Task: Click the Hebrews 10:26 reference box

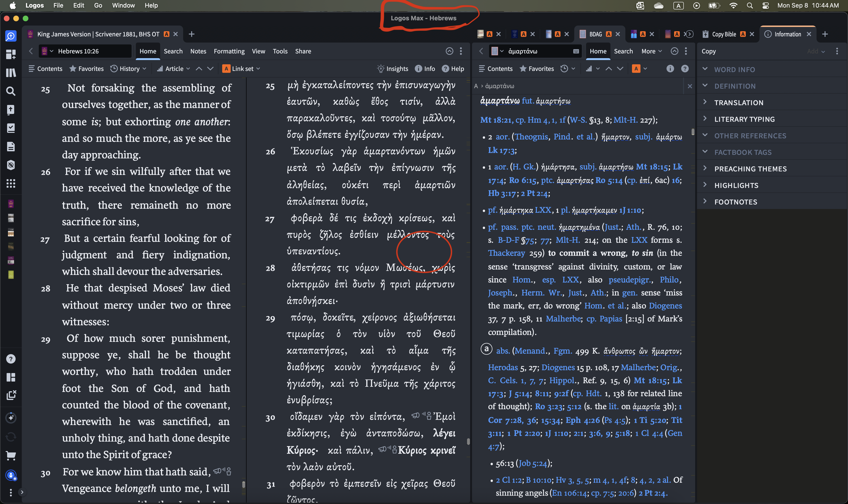Action: pos(85,51)
